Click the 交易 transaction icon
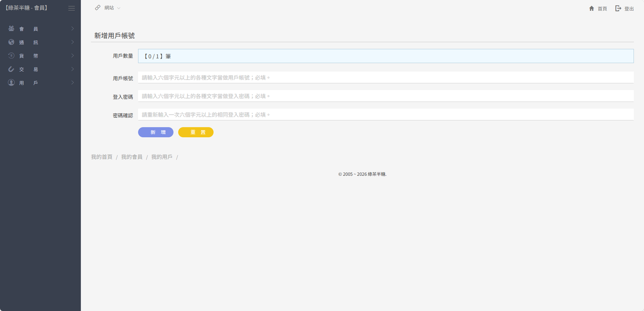The width and height of the screenshot is (644, 311). pos(11,69)
